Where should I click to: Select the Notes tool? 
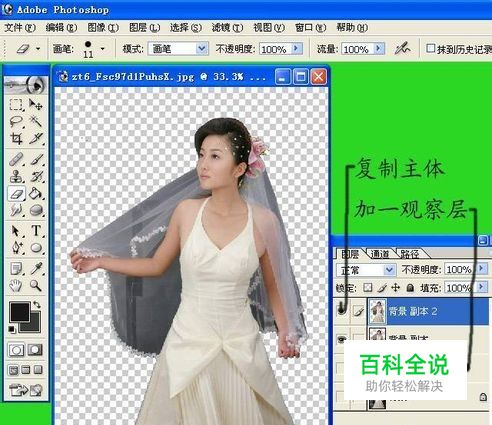(x=16, y=268)
